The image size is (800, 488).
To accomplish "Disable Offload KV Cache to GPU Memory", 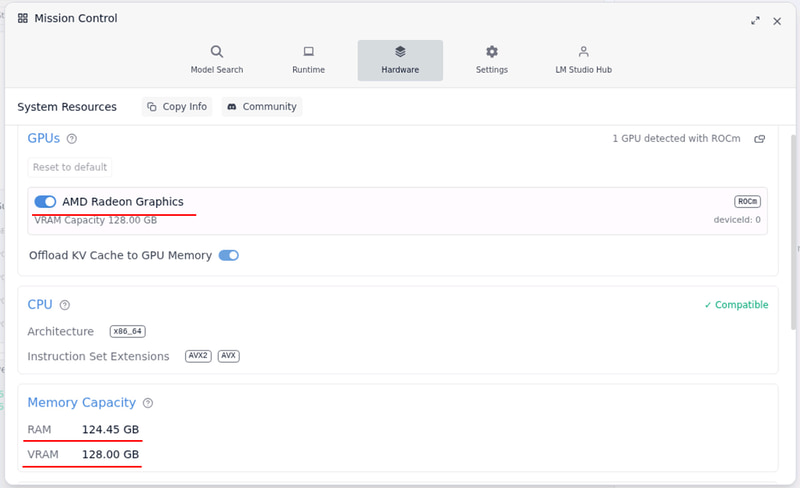I will click(229, 255).
